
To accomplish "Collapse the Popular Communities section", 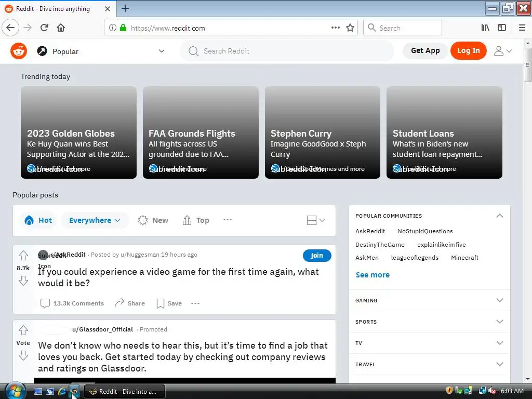I will [499, 216].
